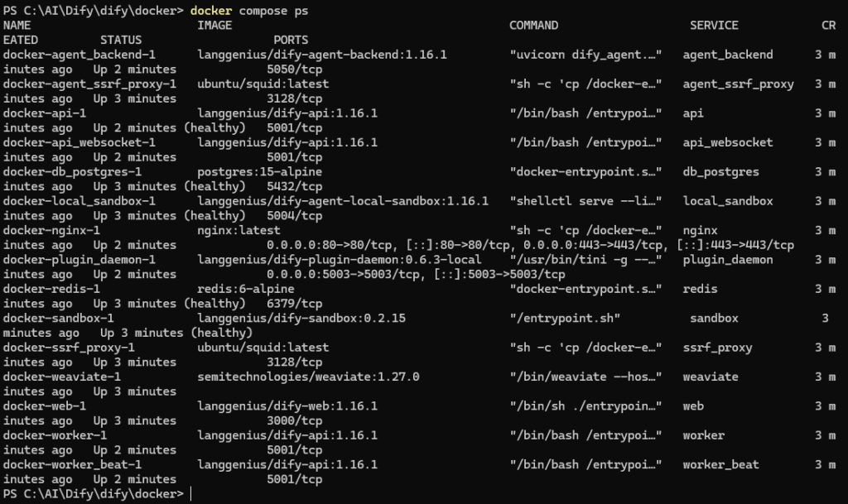Click the "/entrypoint.sh" command text
Screen dimensions: 848x504
click(x=565, y=318)
